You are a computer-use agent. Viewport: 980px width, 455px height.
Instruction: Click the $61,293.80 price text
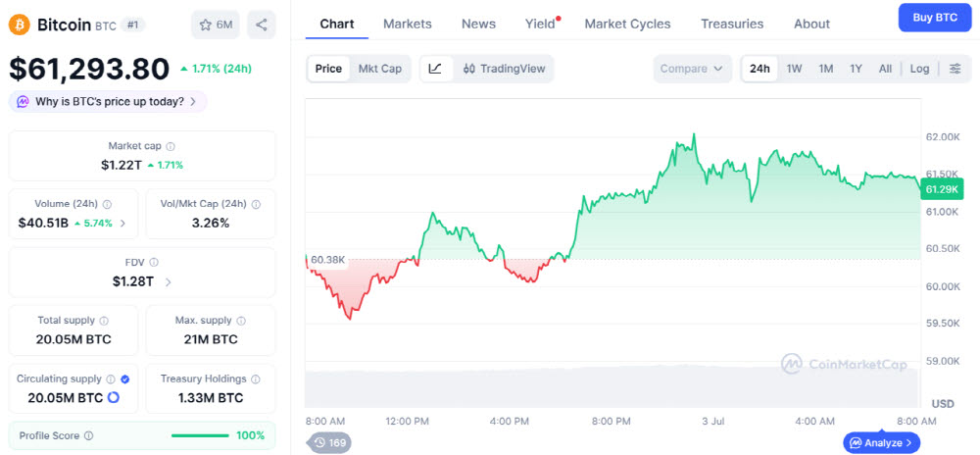point(89,69)
